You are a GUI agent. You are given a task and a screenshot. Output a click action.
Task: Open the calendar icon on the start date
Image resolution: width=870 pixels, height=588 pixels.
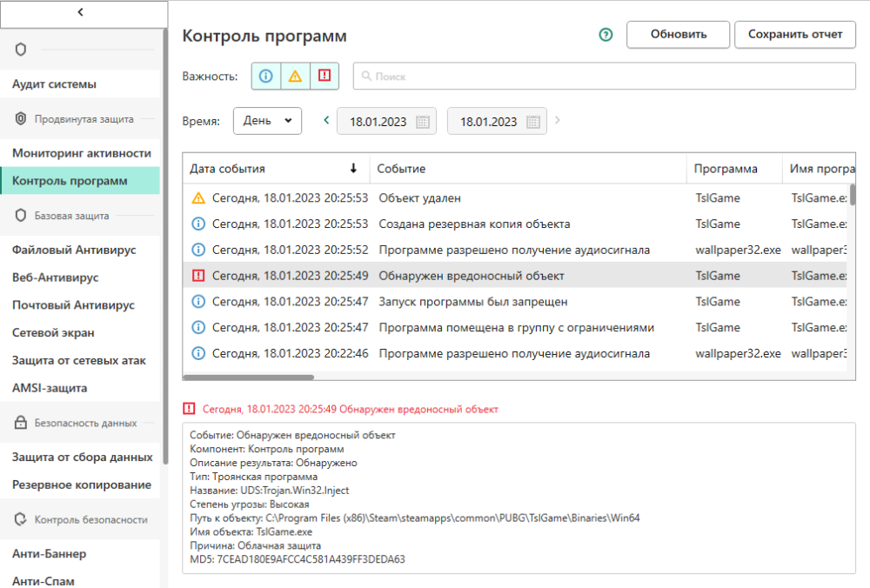click(423, 121)
